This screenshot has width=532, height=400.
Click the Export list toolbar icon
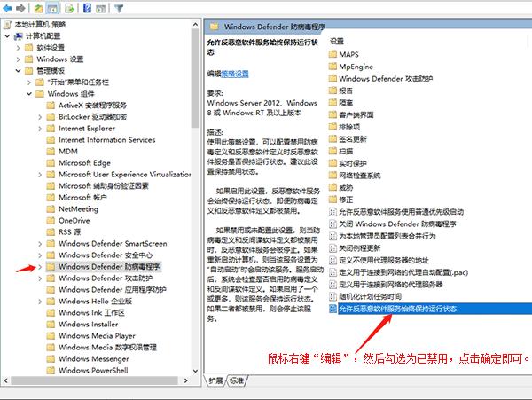[69, 8]
